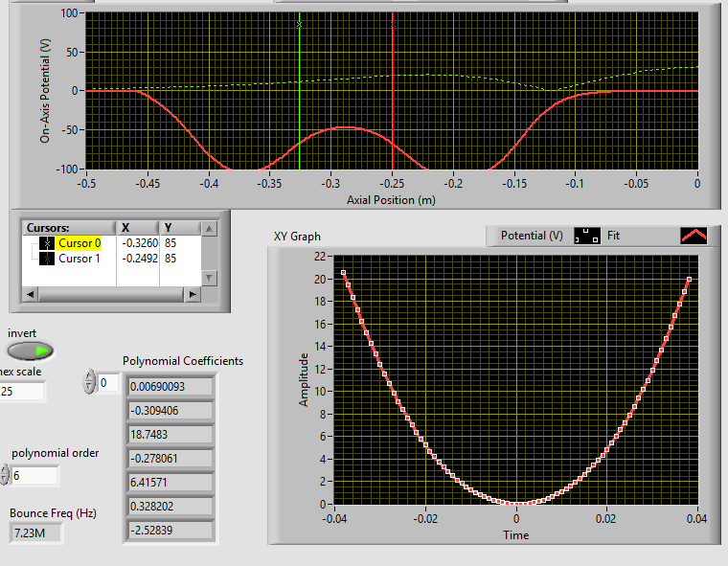This screenshot has height=566, width=728.
Task: Click the green cursor marker atop the graph
Action: click(299, 24)
